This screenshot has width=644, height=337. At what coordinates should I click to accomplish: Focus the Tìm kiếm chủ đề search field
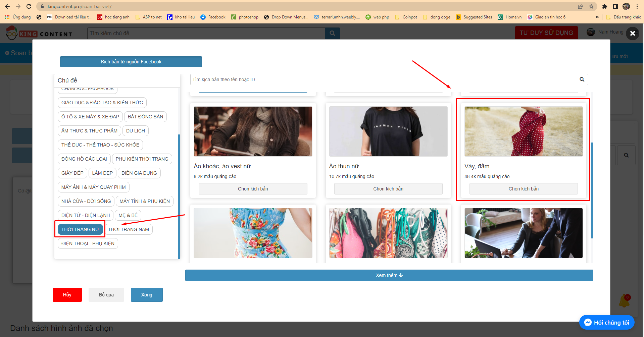point(206,33)
